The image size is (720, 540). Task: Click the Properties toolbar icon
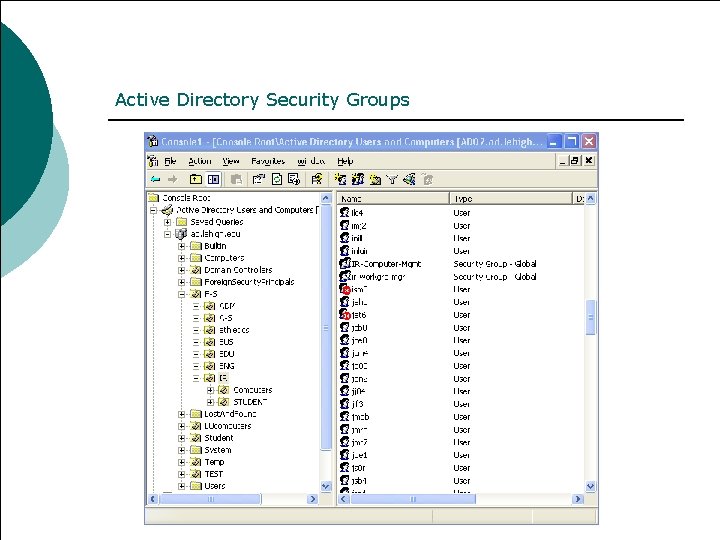259,180
